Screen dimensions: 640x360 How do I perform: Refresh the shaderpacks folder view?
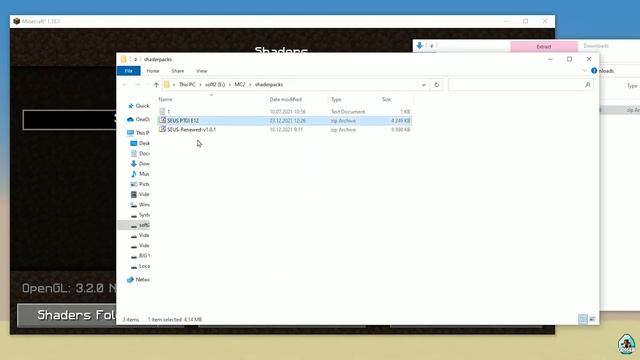tap(436, 85)
